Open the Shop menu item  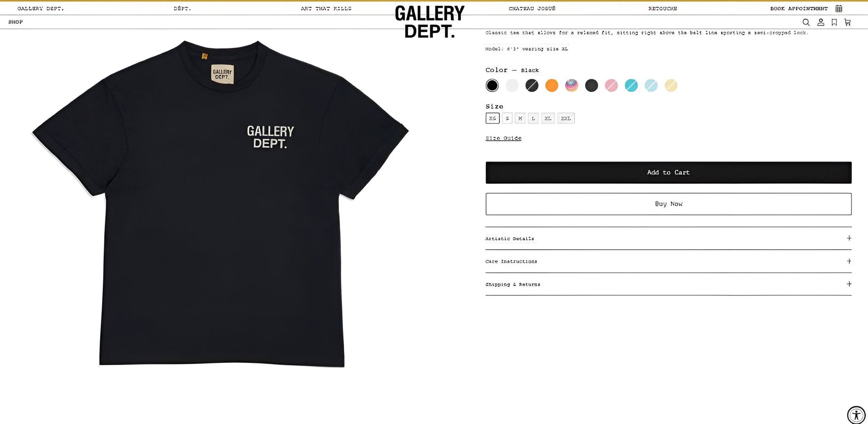tap(16, 22)
